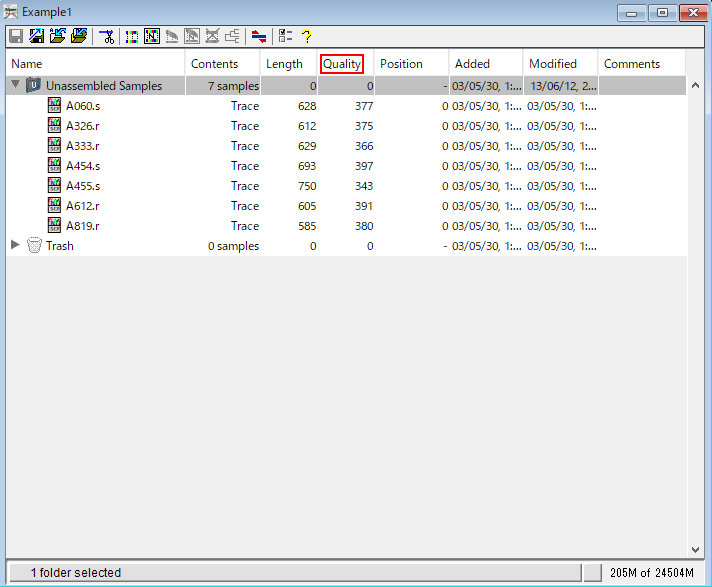This screenshot has height=587, width=712.
Task: Click the trace icon of A333.r
Action: point(54,145)
